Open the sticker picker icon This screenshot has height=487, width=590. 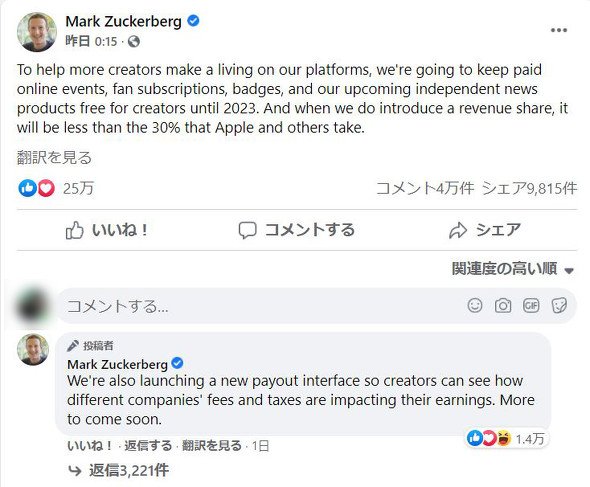point(559,305)
